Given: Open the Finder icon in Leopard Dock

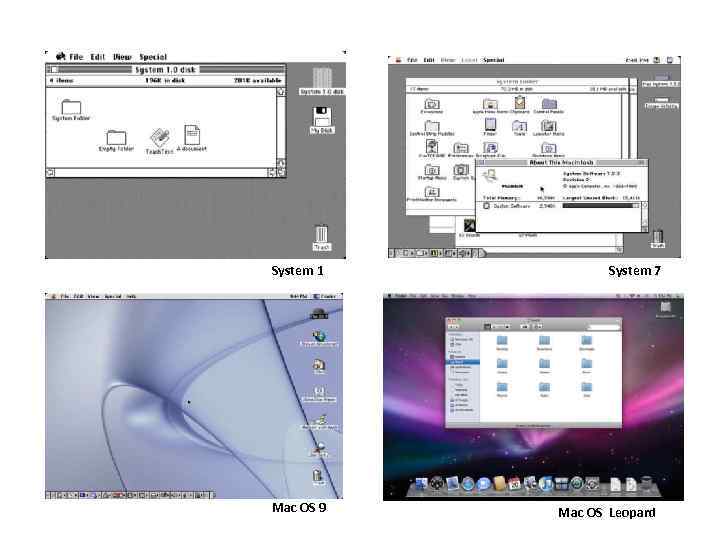Looking at the screenshot, I should [x=422, y=484].
